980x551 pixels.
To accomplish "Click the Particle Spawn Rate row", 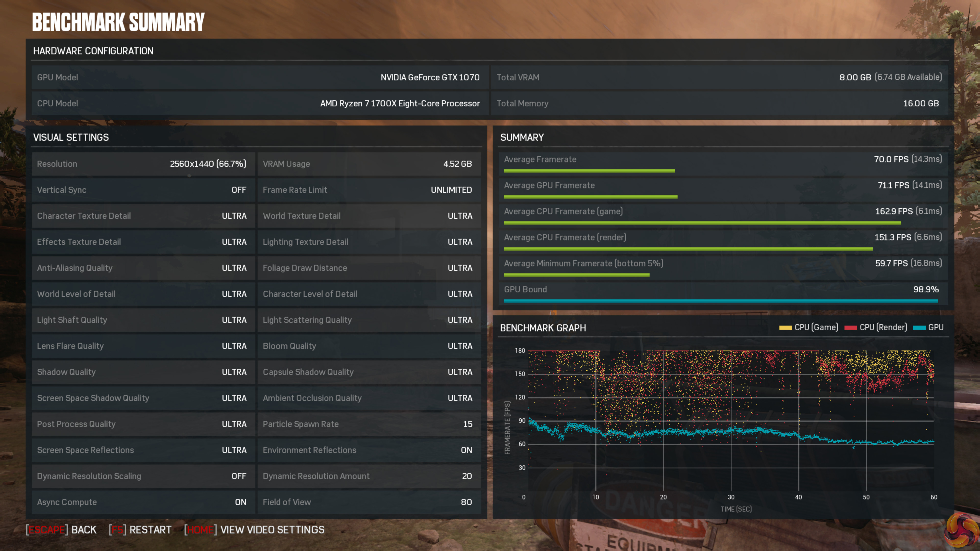I will (x=369, y=424).
